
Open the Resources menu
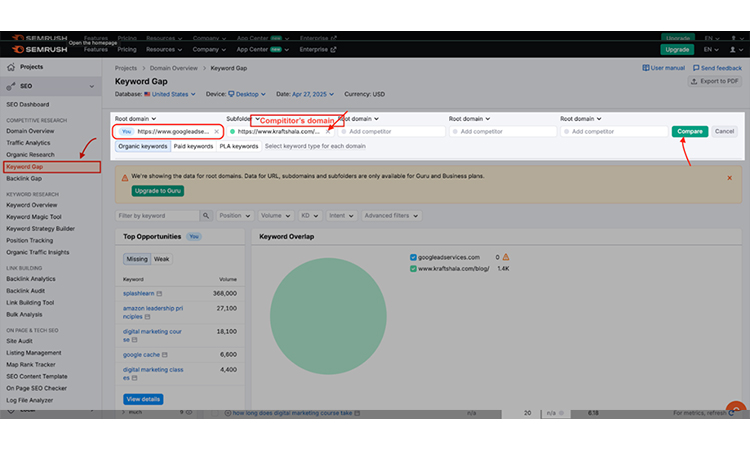tap(164, 49)
